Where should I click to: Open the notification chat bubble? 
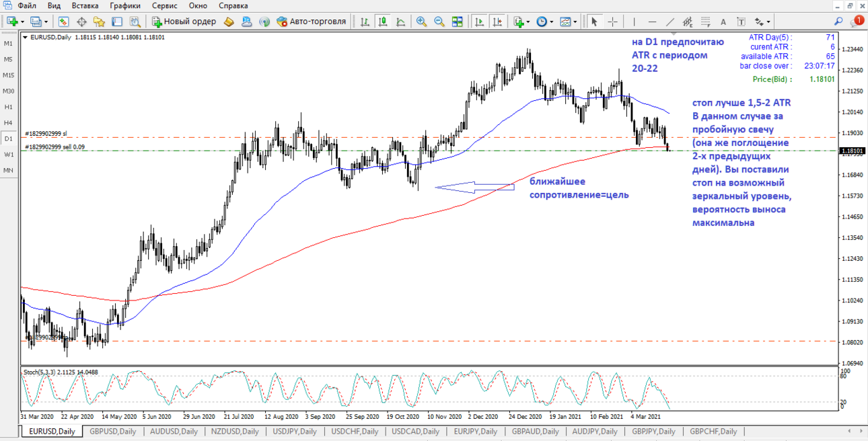[x=857, y=22]
